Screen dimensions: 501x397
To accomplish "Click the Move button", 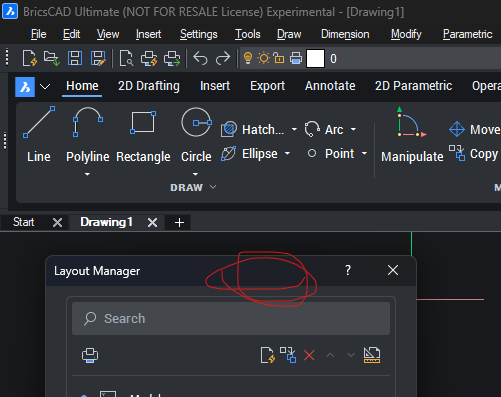I will (475, 129).
